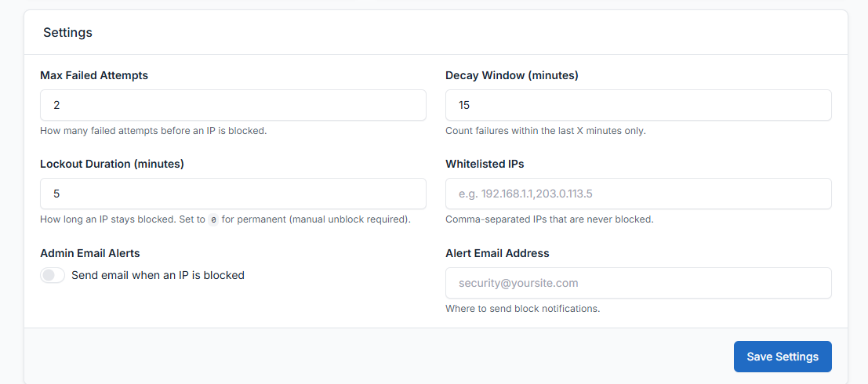Click the 'How many failed attempts' help text
The width and height of the screenshot is (868, 384).
[x=153, y=131]
